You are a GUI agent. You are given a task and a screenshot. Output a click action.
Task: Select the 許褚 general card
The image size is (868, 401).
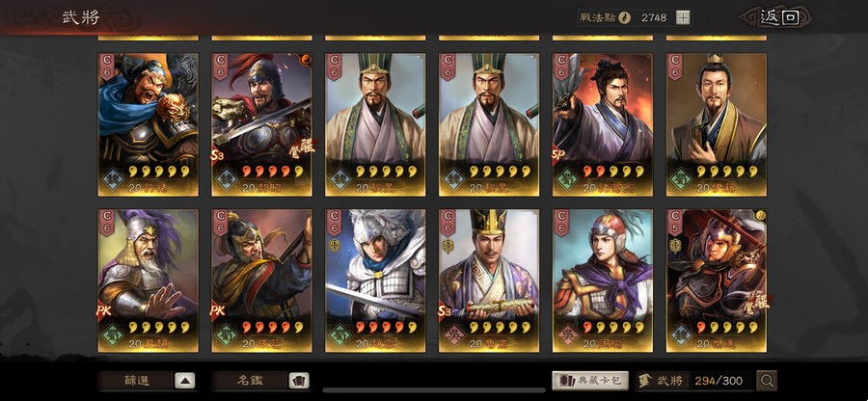pos(148,124)
